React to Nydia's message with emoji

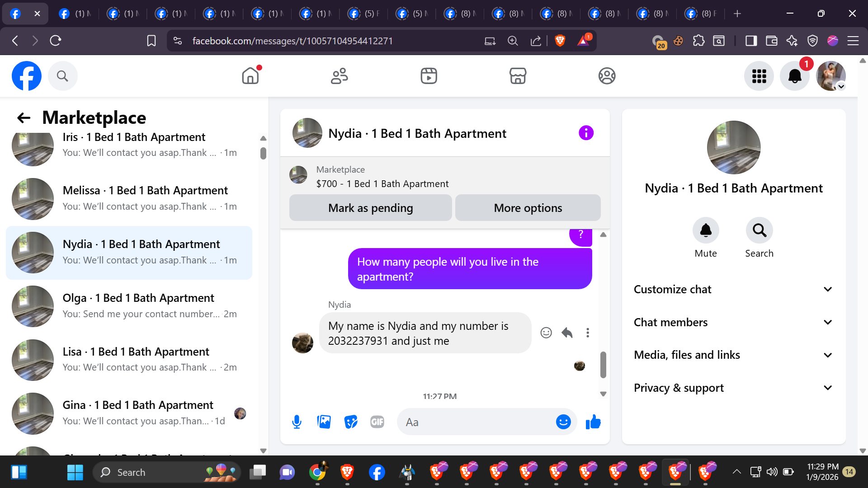coord(546,333)
